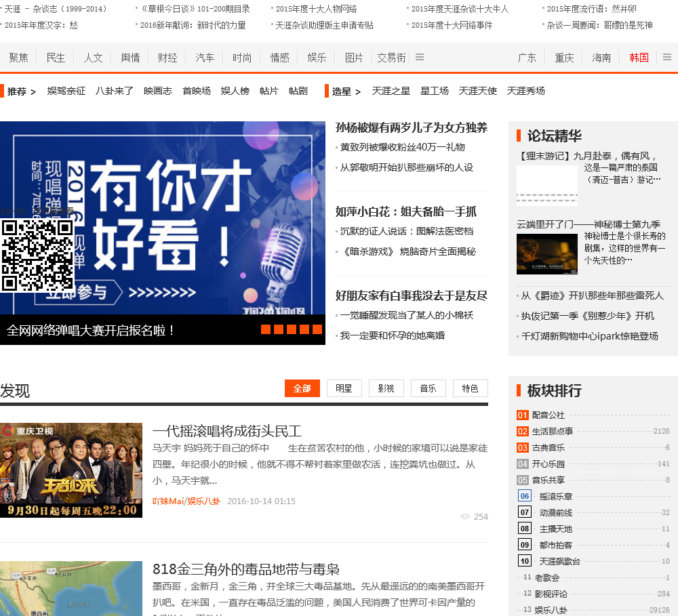Open headline 孙杨被爆有两岁儿子为女方独养
This screenshot has height=616, width=678.
pyautogui.click(x=411, y=127)
